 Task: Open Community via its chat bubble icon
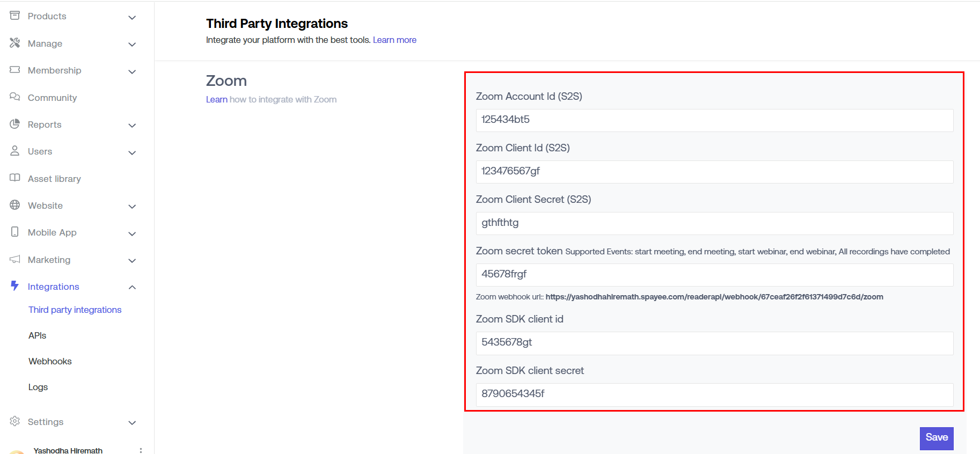(x=15, y=97)
